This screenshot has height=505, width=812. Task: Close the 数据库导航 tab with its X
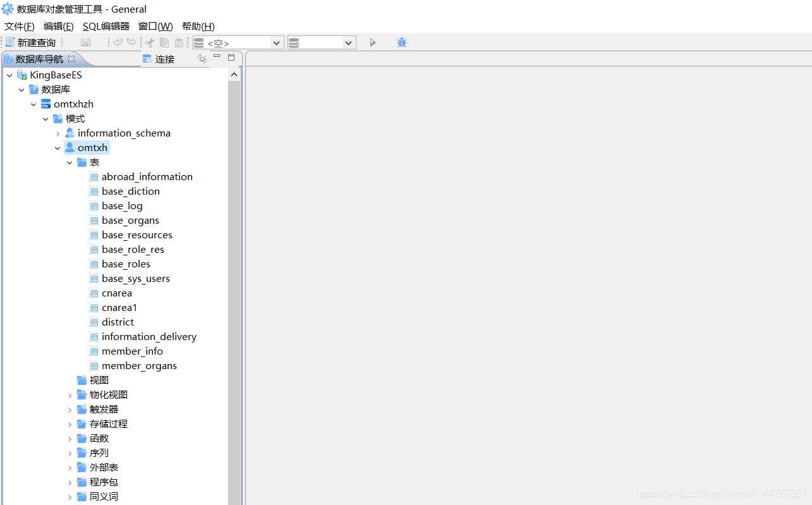pyautogui.click(x=71, y=58)
